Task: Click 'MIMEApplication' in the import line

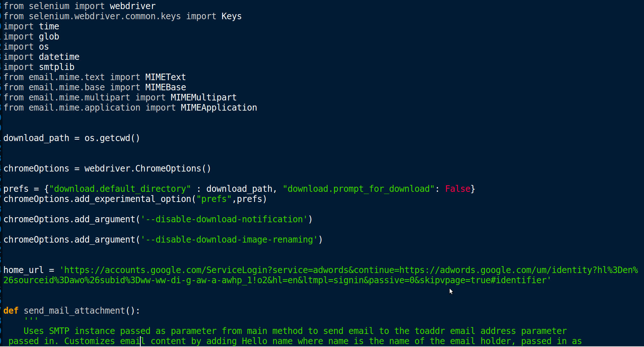Action: coord(219,108)
